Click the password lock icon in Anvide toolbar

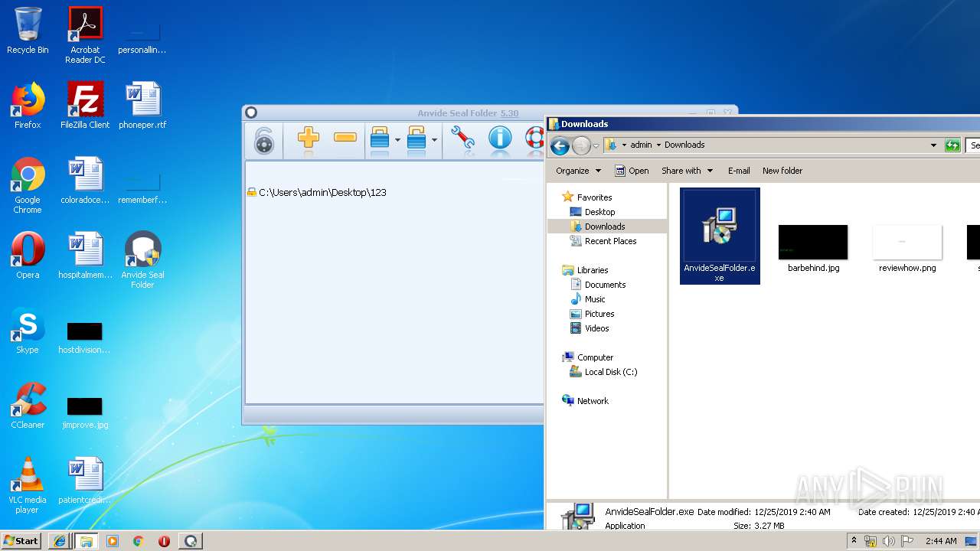tap(264, 140)
